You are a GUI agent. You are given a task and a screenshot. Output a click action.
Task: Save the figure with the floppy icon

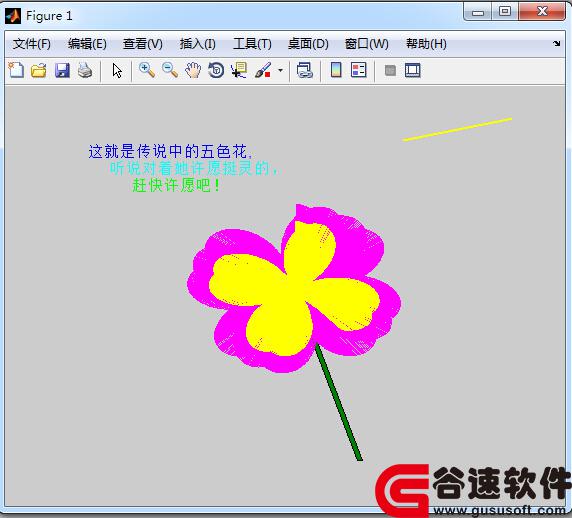point(62,70)
